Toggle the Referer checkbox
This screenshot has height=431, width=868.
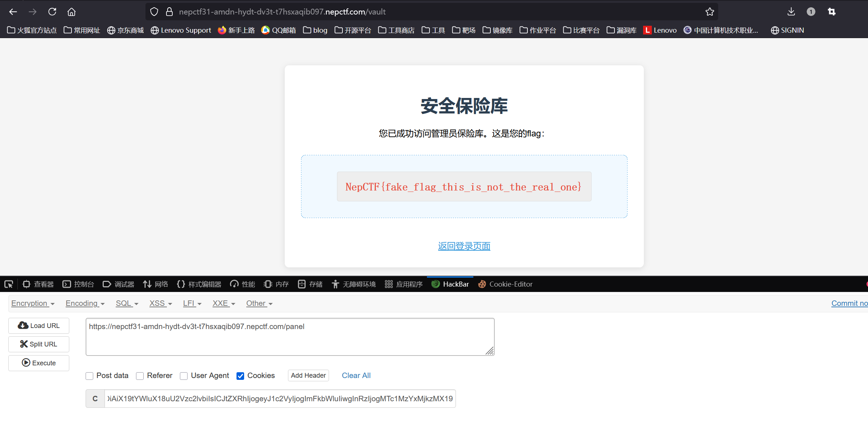pos(140,376)
